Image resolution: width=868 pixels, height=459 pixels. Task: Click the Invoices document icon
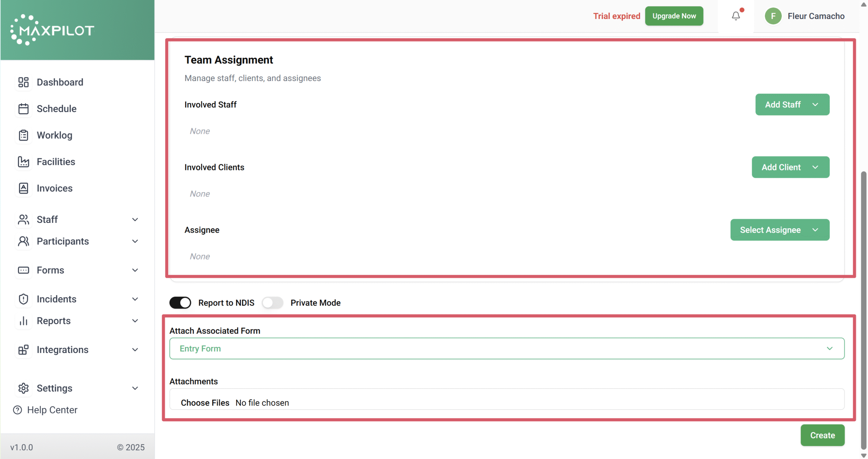[23, 188]
